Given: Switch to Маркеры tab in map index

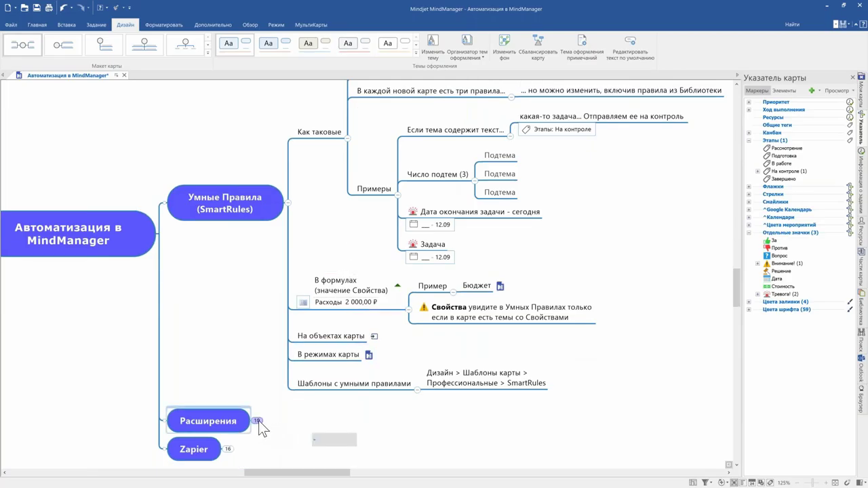Looking at the screenshot, I should click(757, 90).
